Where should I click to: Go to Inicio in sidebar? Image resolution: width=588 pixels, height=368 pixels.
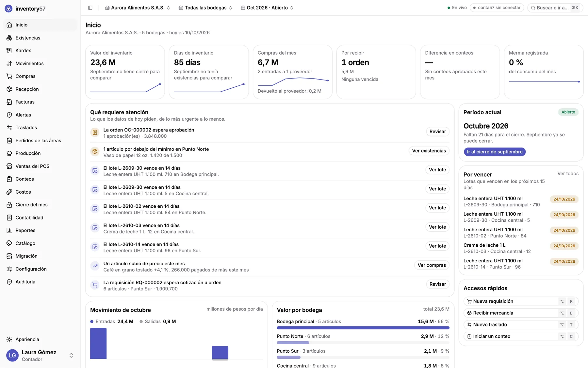[x=40, y=25]
